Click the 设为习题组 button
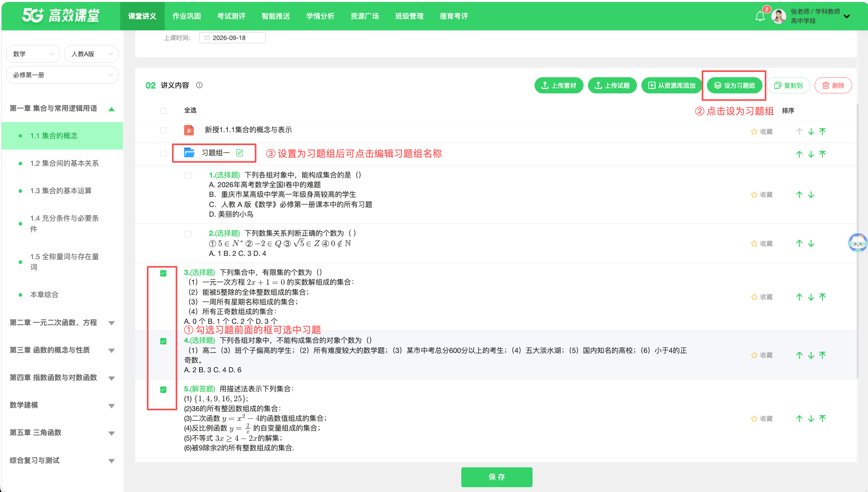868x492 pixels. pyautogui.click(x=734, y=85)
